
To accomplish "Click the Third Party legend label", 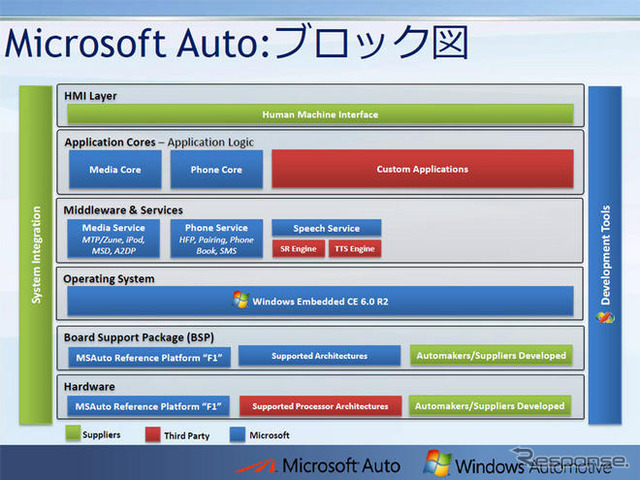I will point(187,436).
